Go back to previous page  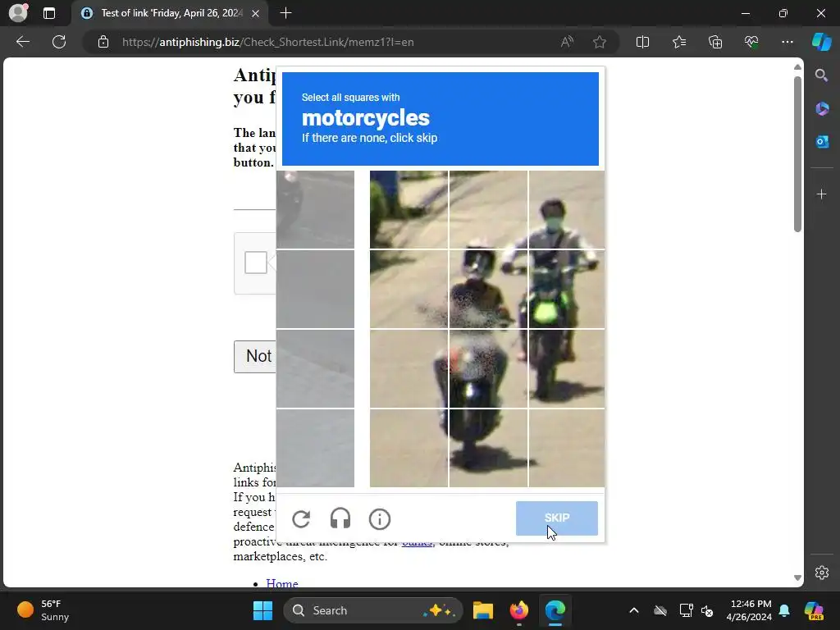tap(23, 42)
